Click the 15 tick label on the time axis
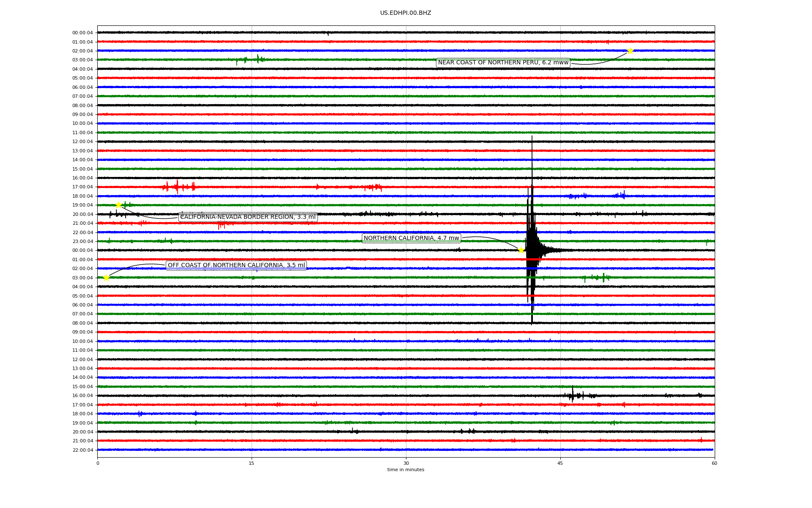 [252, 463]
